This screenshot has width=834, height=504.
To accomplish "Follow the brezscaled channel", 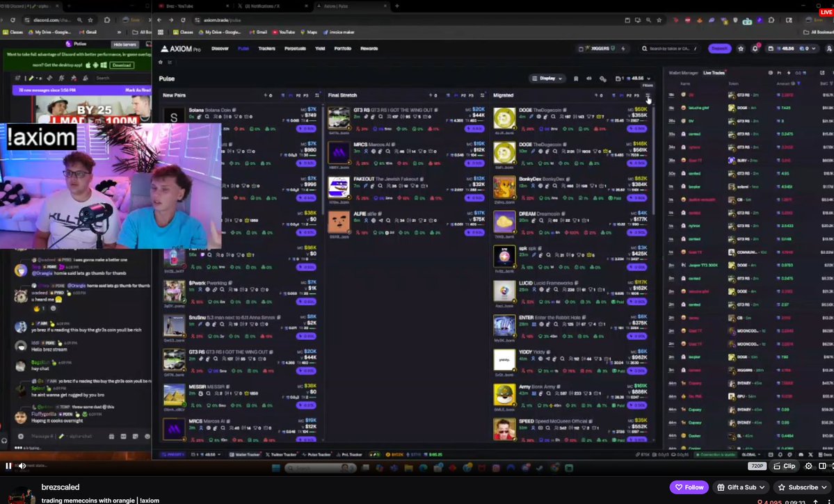I will click(x=689, y=487).
